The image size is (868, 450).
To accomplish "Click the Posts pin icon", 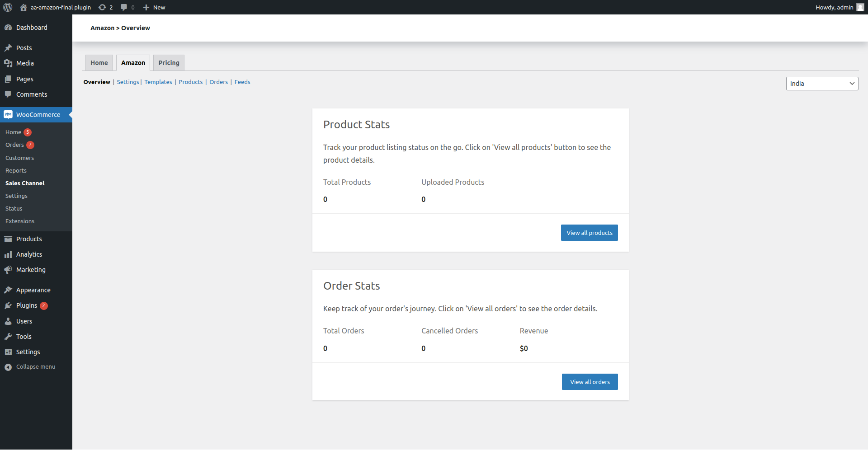I will [x=8, y=48].
